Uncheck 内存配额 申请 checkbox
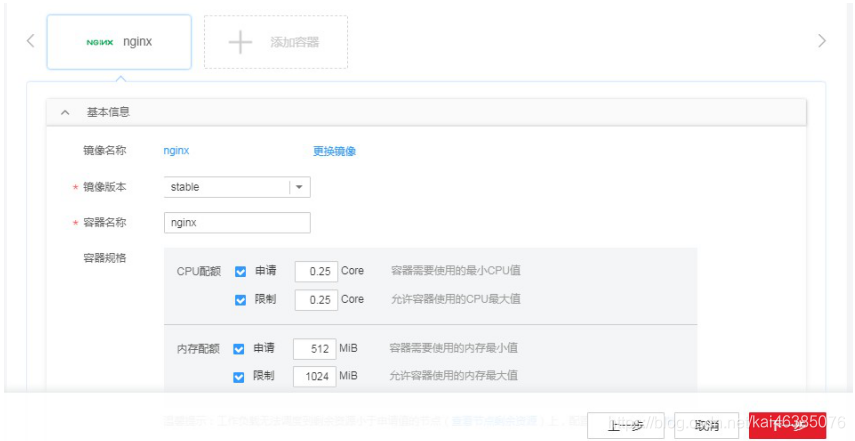This screenshot has height=441, width=855. click(239, 349)
